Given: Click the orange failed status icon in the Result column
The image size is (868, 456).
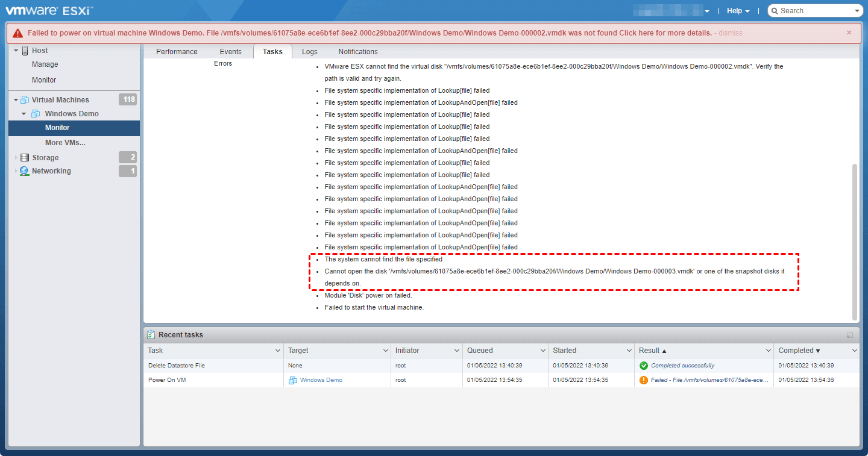Looking at the screenshot, I should [644, 380].
